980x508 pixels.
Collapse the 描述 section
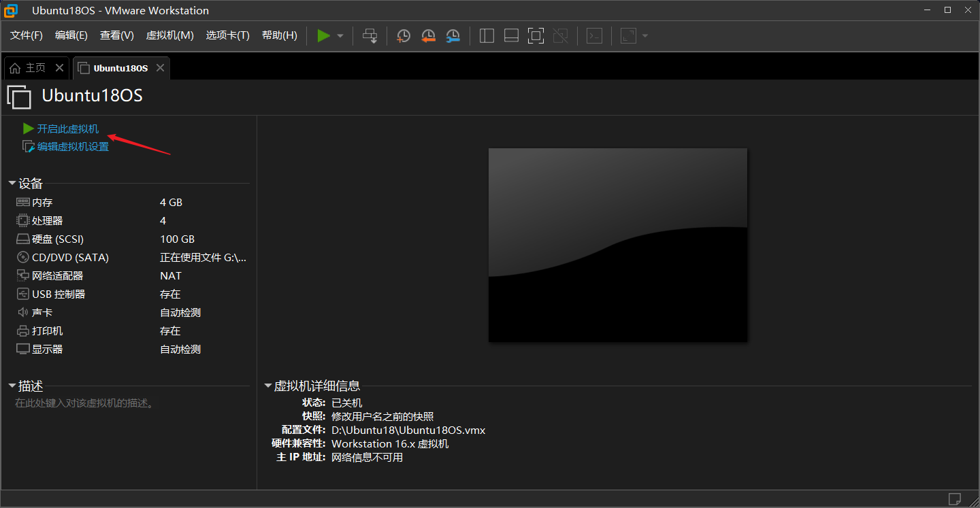point(12,386)
